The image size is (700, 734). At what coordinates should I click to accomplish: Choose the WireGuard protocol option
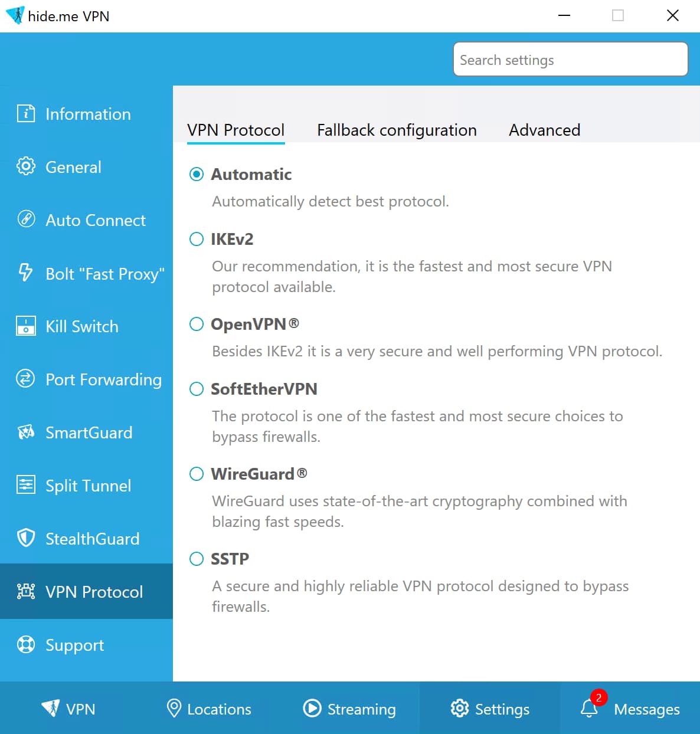(197, 474)
